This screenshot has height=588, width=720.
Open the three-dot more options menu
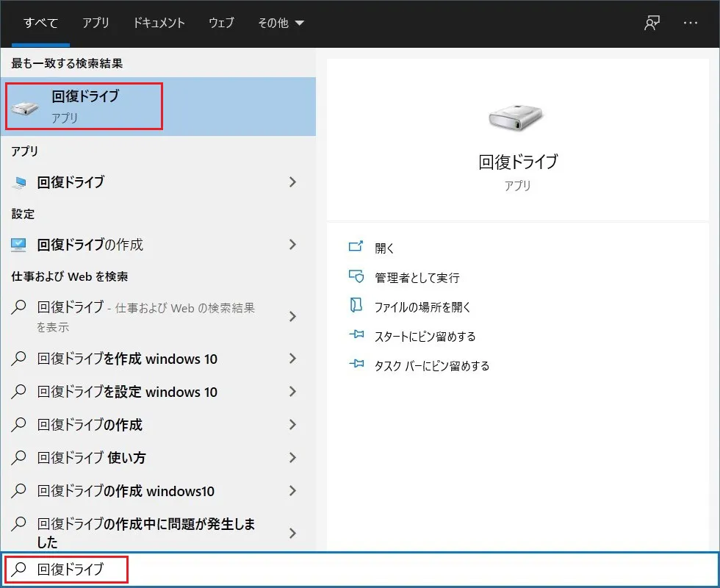point(690,23)
